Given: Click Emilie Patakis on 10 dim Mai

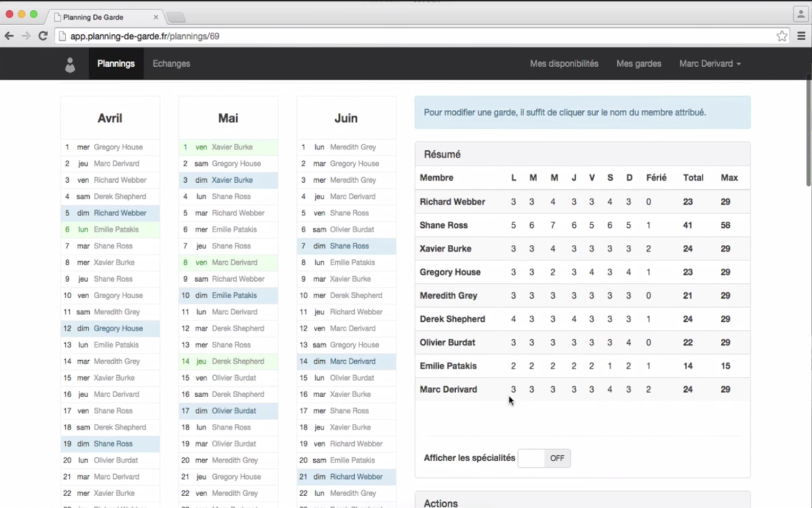Looking at the screenshot, I should pyautogui.click(x=234, y=296).
